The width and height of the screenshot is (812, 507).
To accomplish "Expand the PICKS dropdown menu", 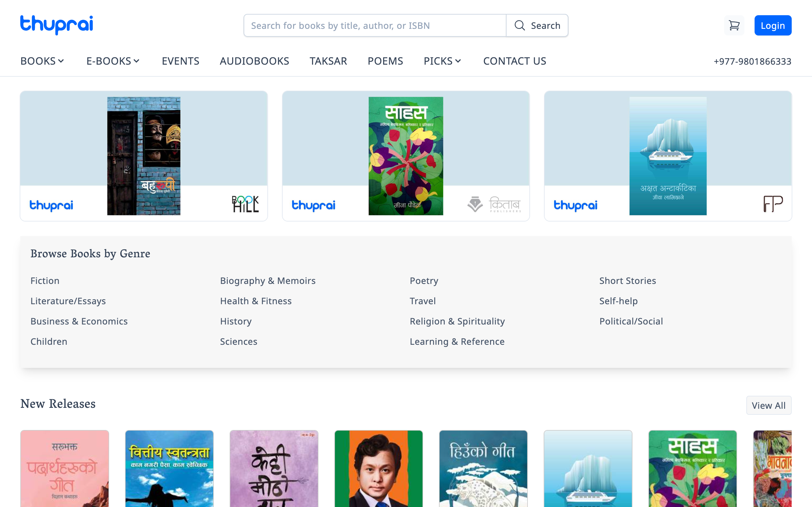I will click(x=442, y=61).
